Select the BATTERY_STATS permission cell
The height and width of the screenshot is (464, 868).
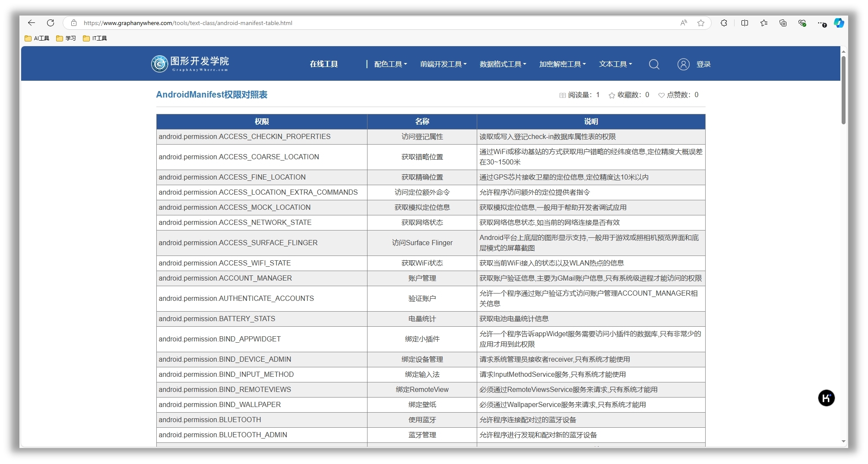point(262,319)
